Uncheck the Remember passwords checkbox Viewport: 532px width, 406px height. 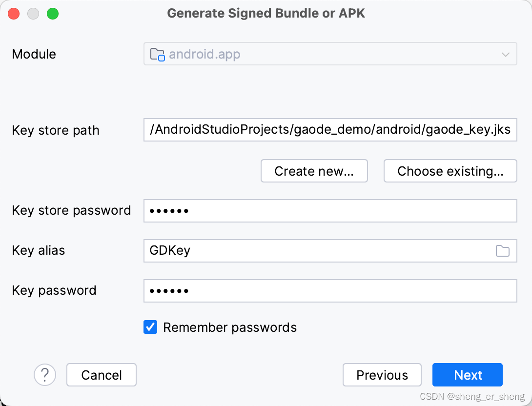coord(150,327)
